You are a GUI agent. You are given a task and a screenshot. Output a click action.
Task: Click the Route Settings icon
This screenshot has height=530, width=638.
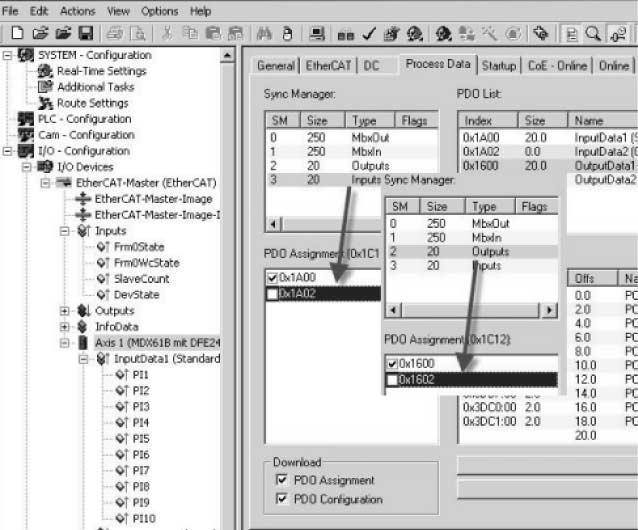pyautogui.click(x=45, y=103)
